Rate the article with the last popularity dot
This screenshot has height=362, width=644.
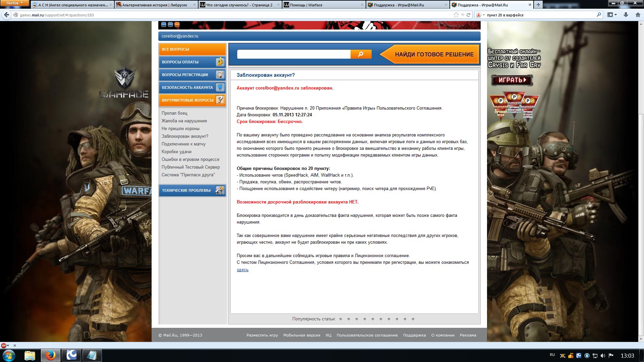tap(413, 319)
